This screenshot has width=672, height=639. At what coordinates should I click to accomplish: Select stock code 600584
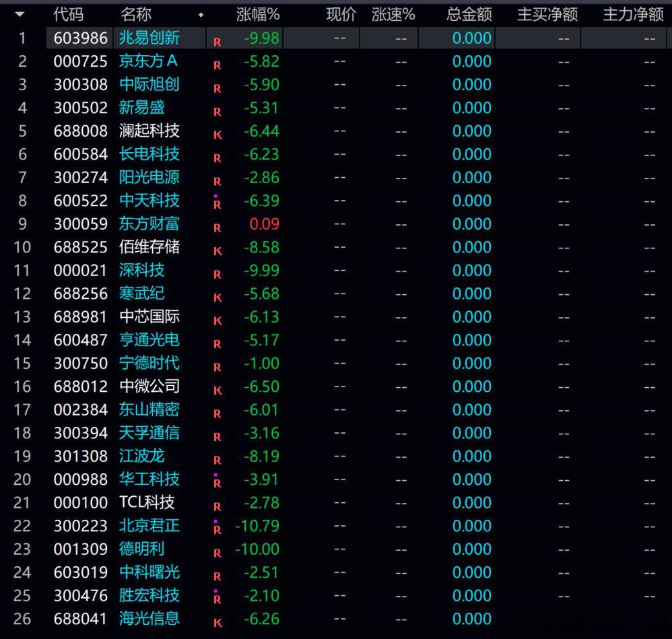pyautogui.click(x=81, y=154)
